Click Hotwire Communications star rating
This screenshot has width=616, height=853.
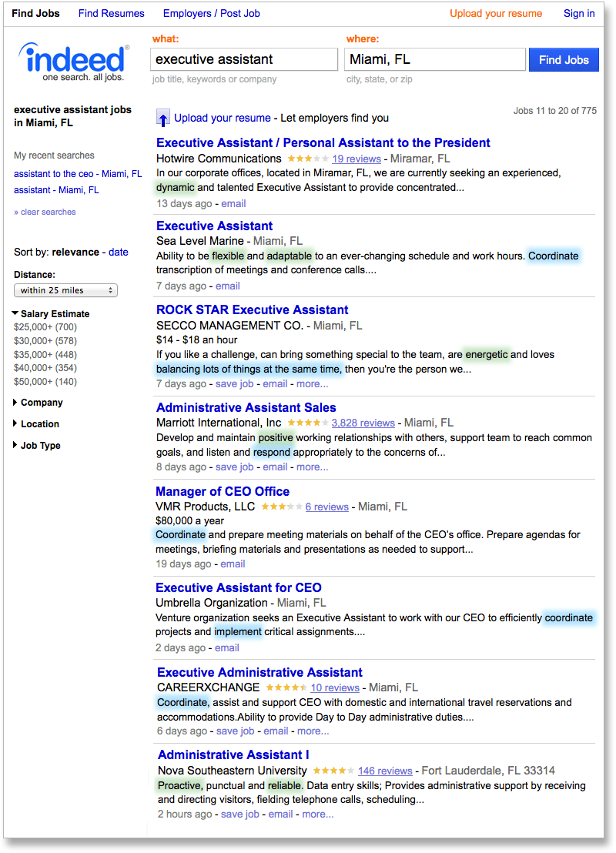pyautogui.click(x=307, y=159)
